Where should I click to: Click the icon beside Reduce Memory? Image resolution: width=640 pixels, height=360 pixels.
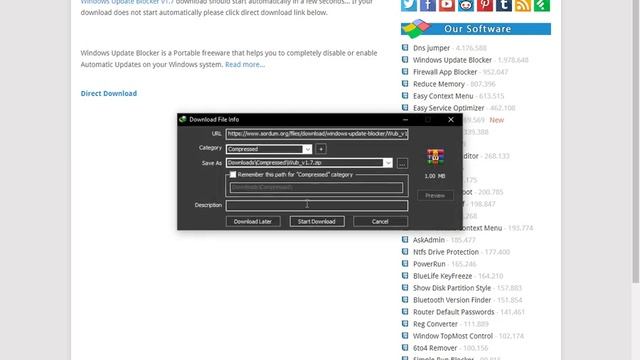405,84
